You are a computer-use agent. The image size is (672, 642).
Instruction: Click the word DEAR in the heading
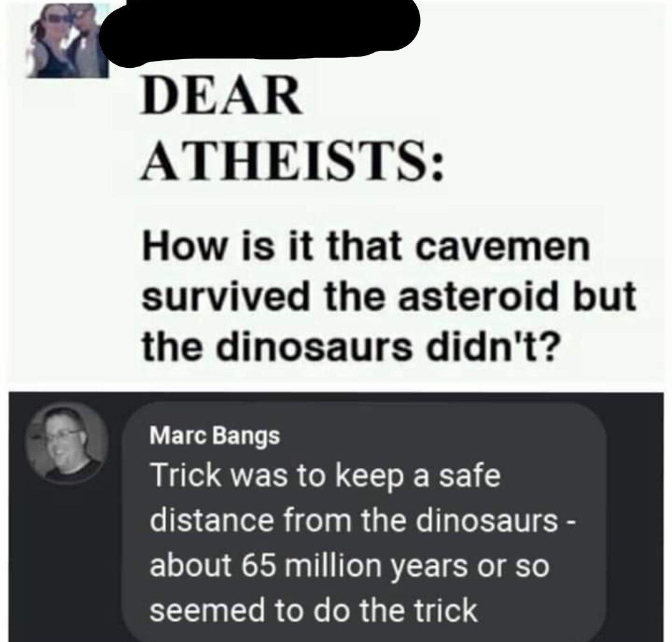click(x=221, y=95)
